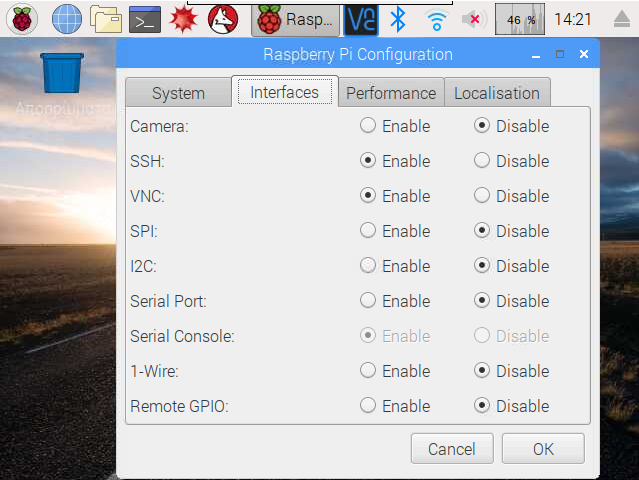639x480 pixels.
Task: Switch to the System tab
Action: point(178,93)
